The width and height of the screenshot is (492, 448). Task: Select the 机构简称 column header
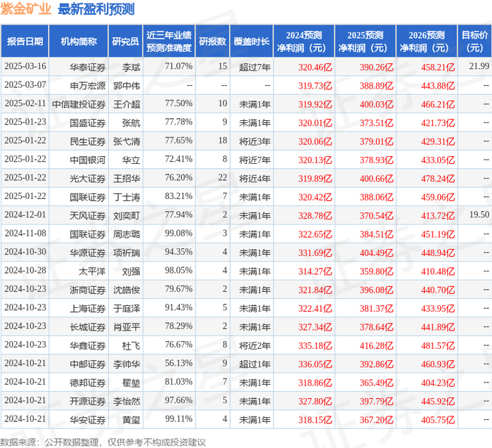point(79,41)
